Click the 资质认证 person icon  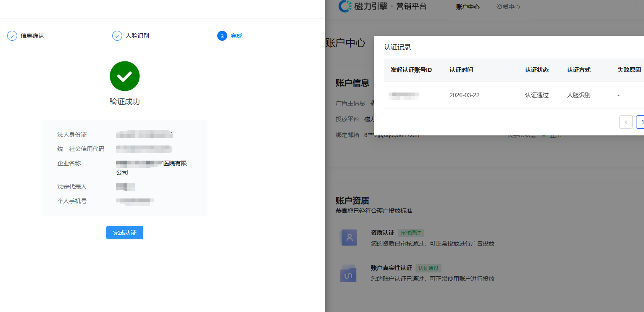[349, 238]
